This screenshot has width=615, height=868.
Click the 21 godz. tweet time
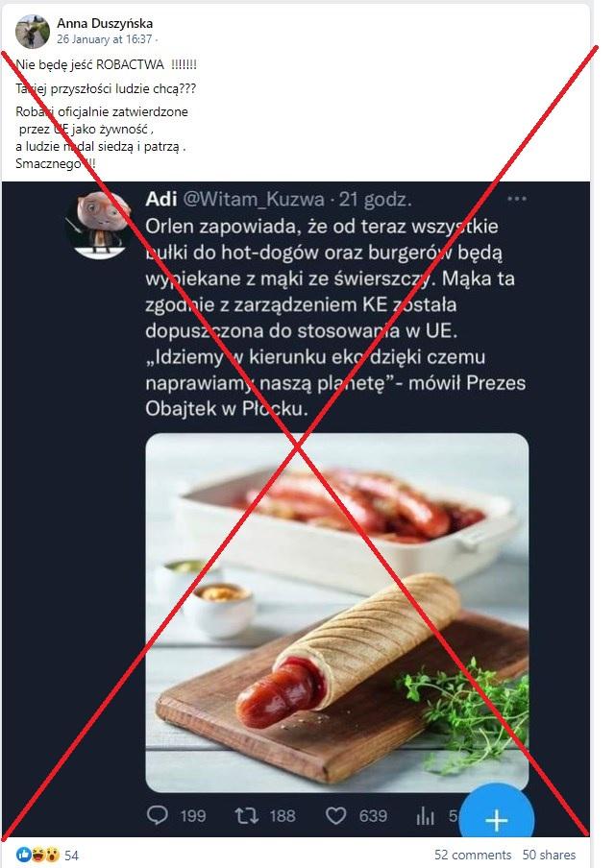tap(375, 199)
